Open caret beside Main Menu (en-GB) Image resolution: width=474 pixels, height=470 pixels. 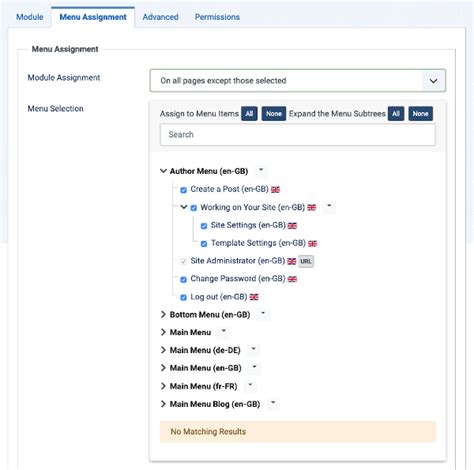pyautogui.click(x=254, y=367)
